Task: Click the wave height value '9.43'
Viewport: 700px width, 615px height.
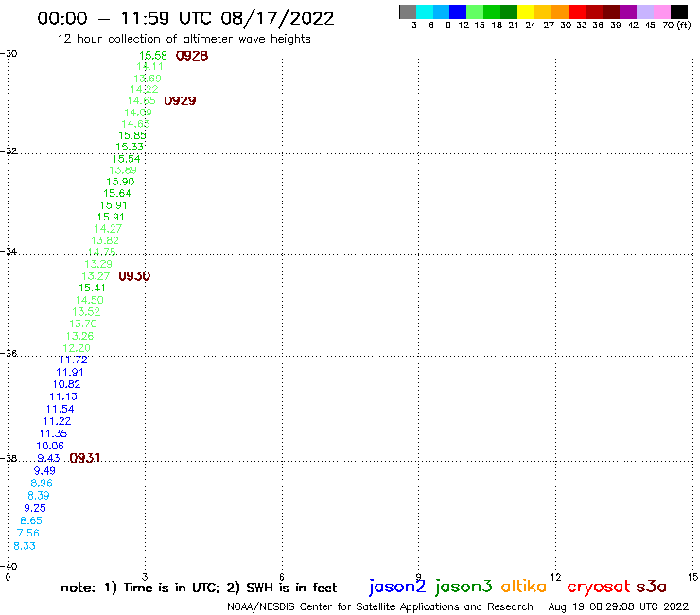Action: click(48, 458)
